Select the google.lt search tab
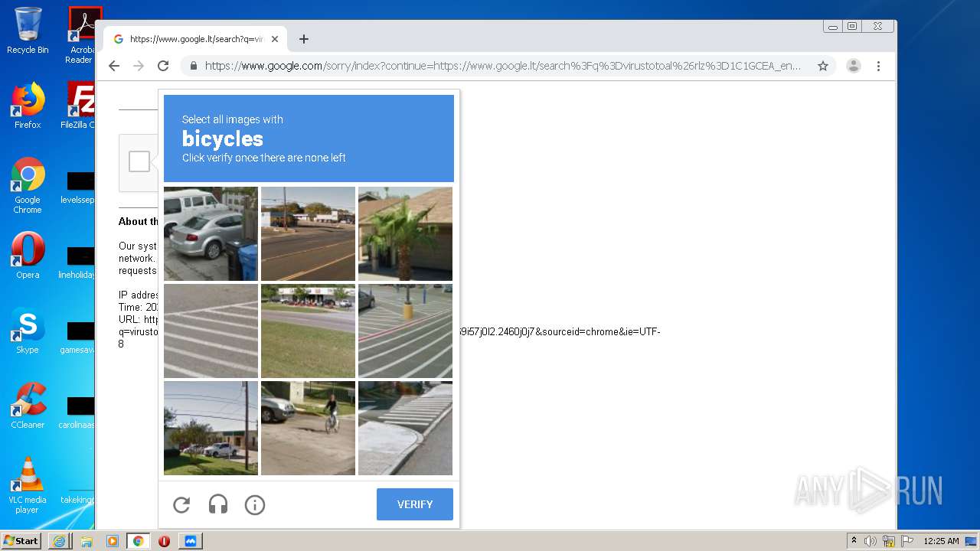This screenshot has height=551, width=980. (x=195, y=39)
